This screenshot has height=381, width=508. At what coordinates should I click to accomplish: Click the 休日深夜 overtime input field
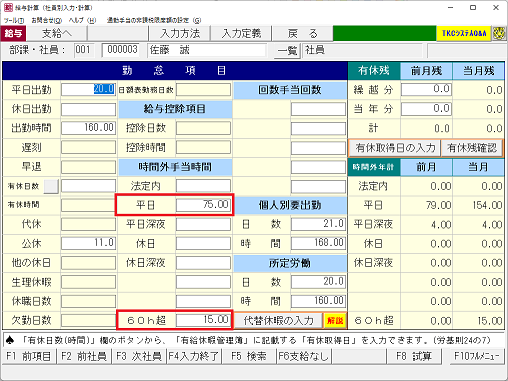coord(203,263)
